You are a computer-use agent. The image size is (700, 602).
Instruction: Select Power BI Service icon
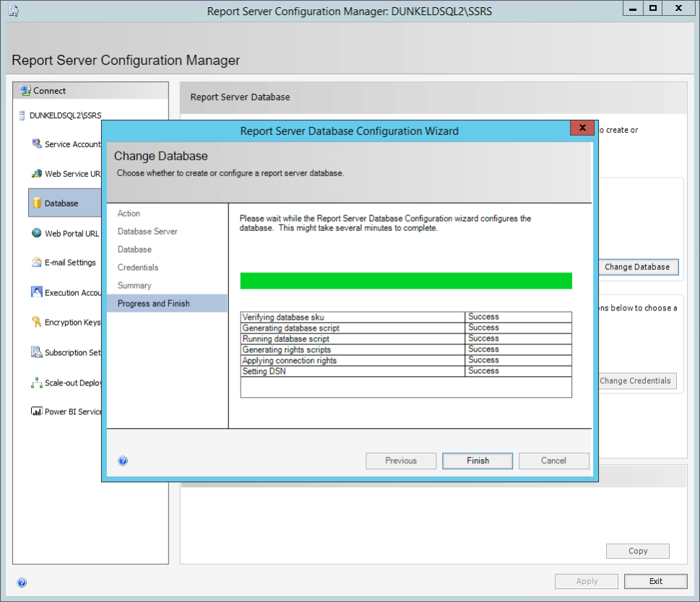click(x=37, y=411)
